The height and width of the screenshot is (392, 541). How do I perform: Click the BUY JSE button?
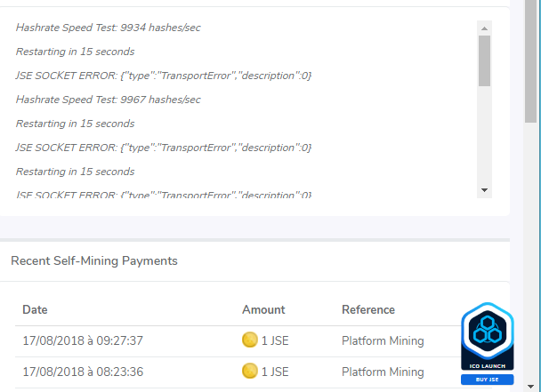click(488, 380)
